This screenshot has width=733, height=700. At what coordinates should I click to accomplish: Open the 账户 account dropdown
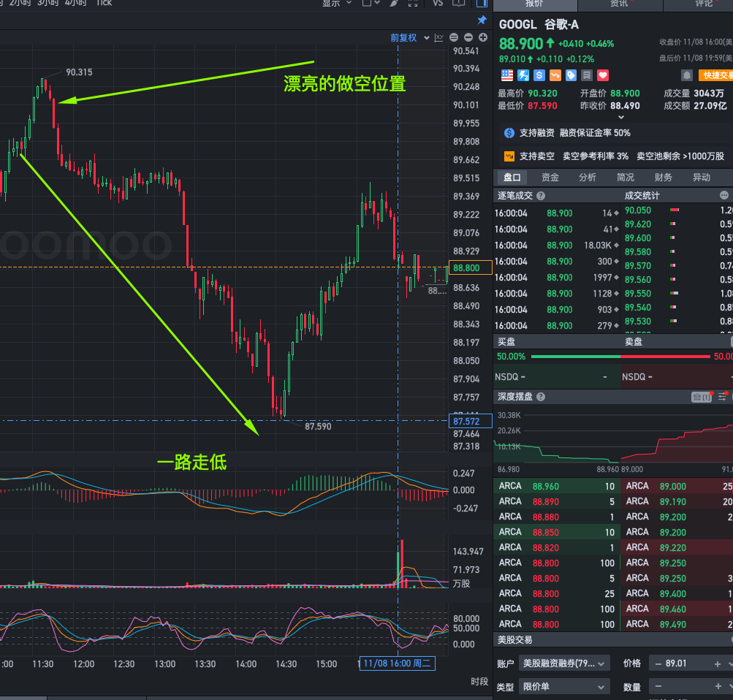[x=563, y=663]
